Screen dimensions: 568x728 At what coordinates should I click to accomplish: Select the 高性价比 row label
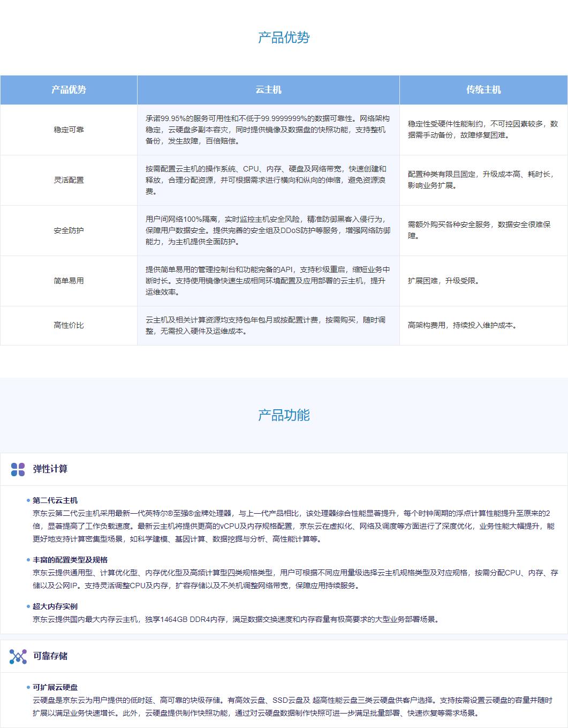point(69,325)
